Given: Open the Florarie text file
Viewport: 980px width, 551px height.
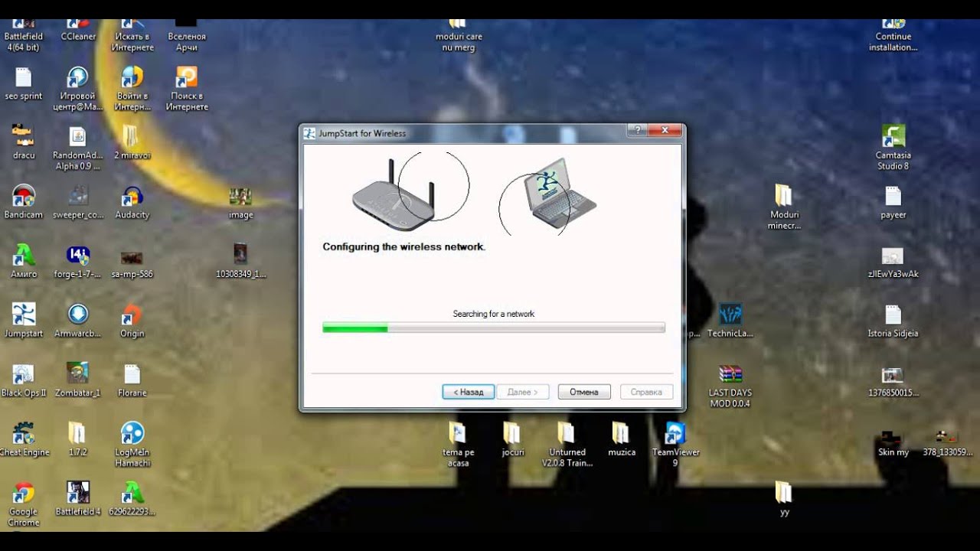Looking at the screenshot, I should 132,380.
